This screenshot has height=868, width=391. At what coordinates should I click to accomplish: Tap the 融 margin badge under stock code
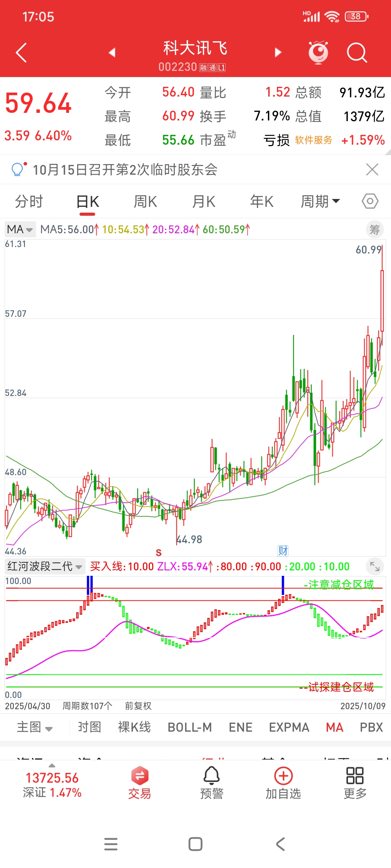tap(203, 68)
